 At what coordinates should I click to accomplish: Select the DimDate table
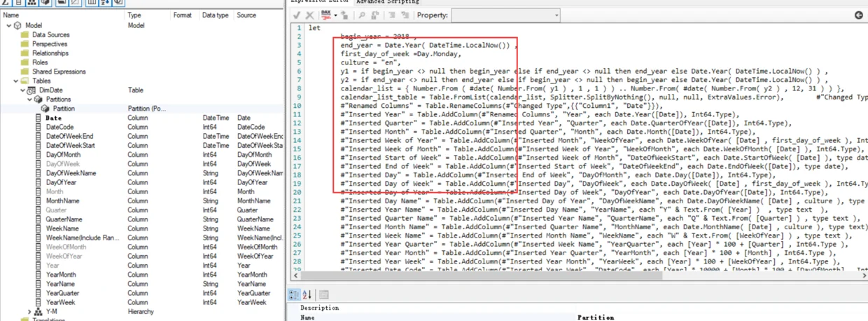point(51,90)
